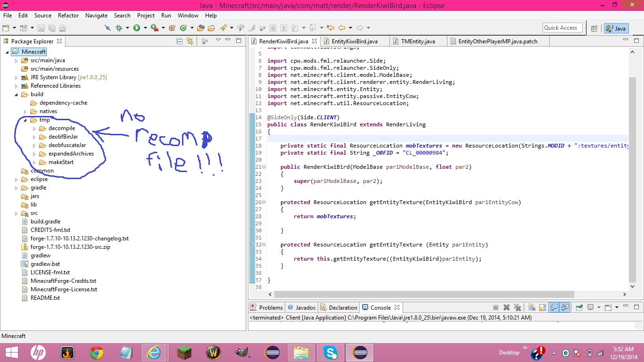The width and height of the screenshot is (644, 362).
Task: Click Remove All Terminated Launches icon
Action: click(517, 307)
